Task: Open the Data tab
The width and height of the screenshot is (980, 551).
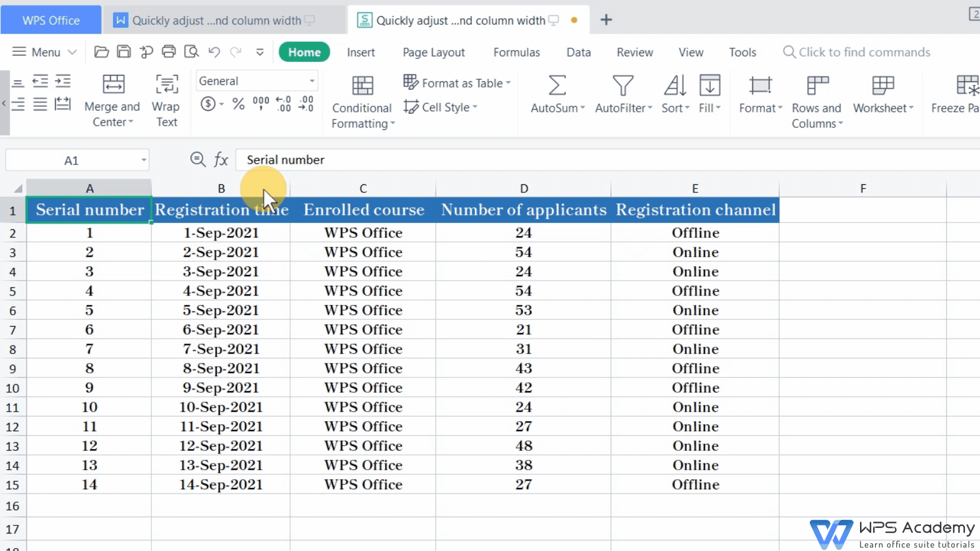Action: [x=579, y=52]
